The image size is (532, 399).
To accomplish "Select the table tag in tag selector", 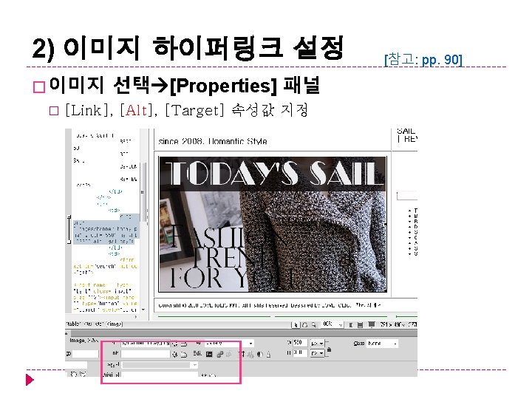I will (x=72, y=324).
